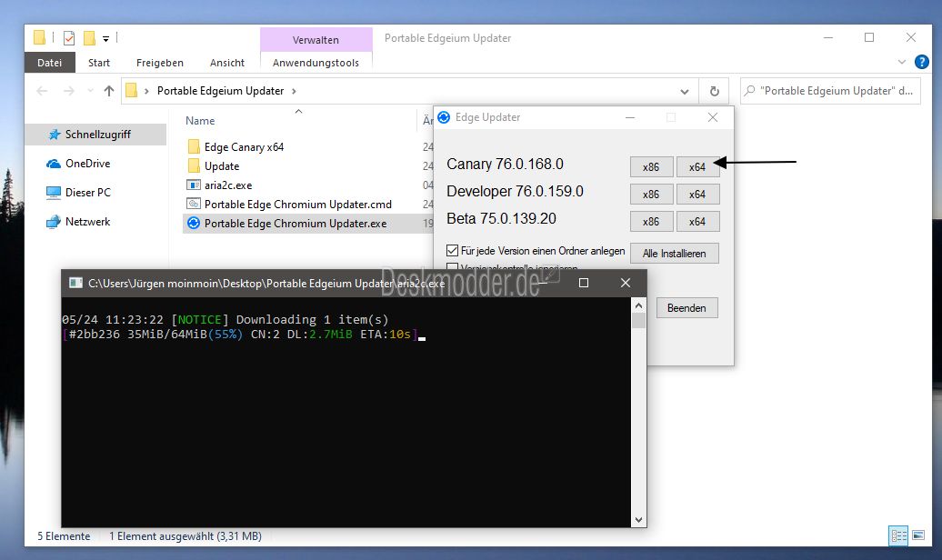
Task: Install Developer x64 version
Action: (697, 194)
